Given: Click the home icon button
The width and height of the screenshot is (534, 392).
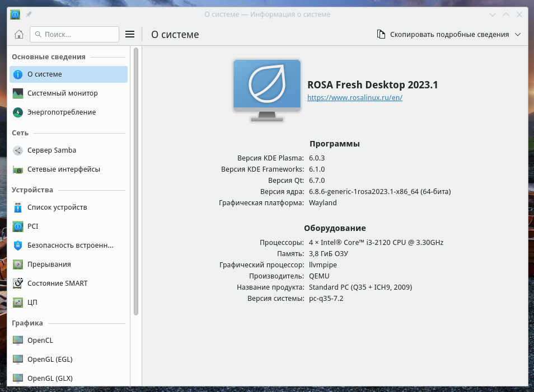Looking at the screenshot, I should coord(19,34).
